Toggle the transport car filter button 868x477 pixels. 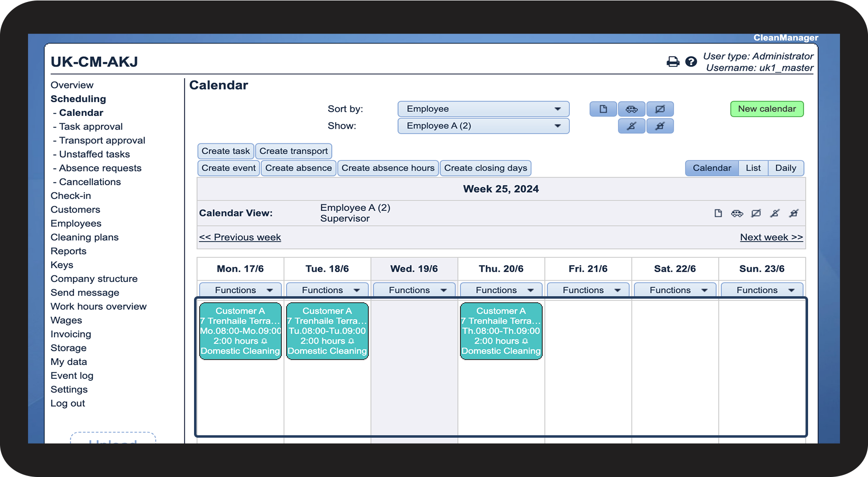(632, 109)
